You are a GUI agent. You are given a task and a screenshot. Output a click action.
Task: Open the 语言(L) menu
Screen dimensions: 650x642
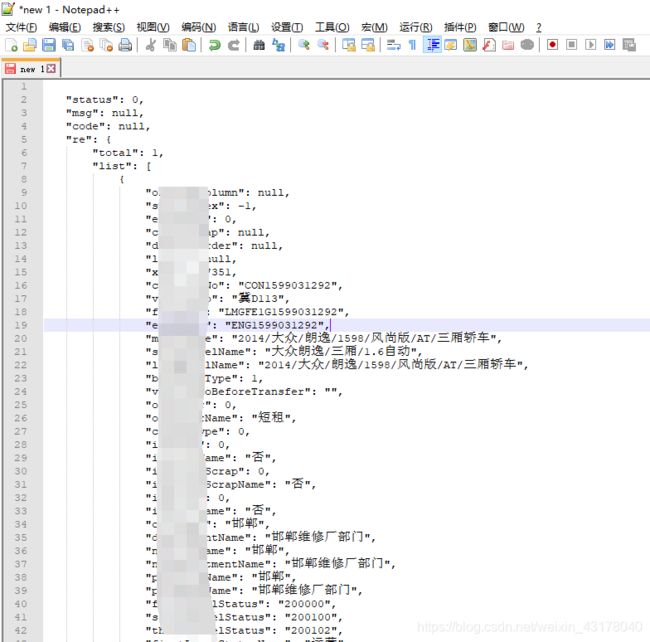[243, 27]
